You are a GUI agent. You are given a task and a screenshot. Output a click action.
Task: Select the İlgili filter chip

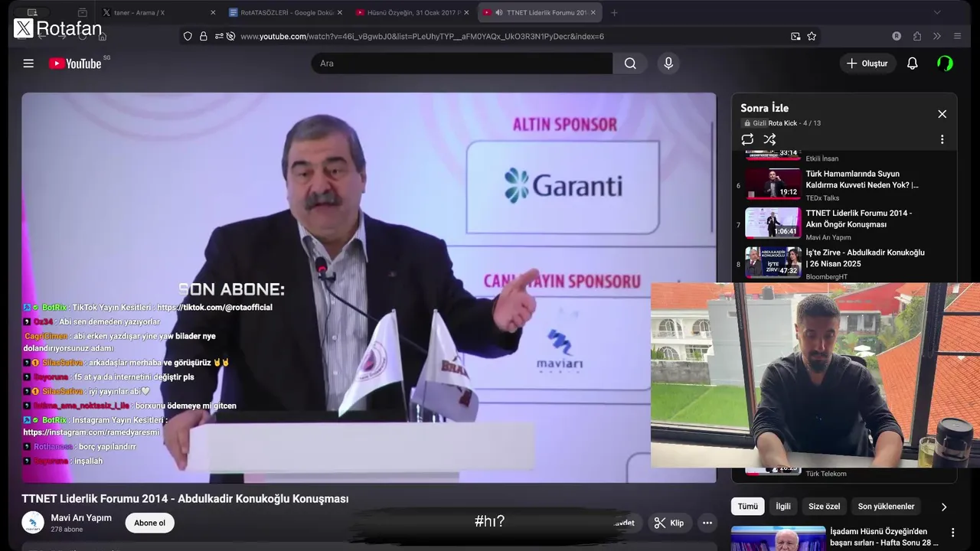pos(783,507)
